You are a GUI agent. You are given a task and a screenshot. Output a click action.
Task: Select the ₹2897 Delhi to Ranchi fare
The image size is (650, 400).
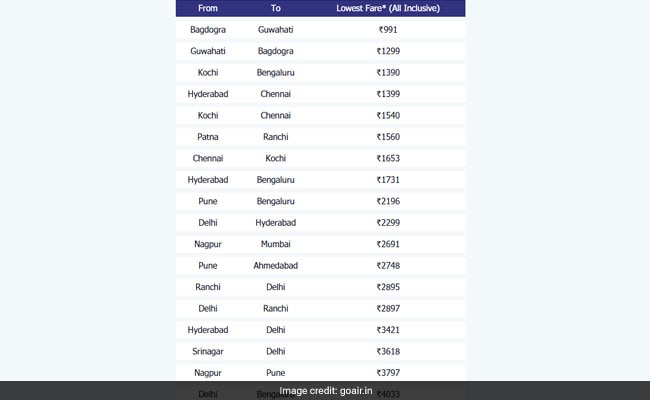388,309
